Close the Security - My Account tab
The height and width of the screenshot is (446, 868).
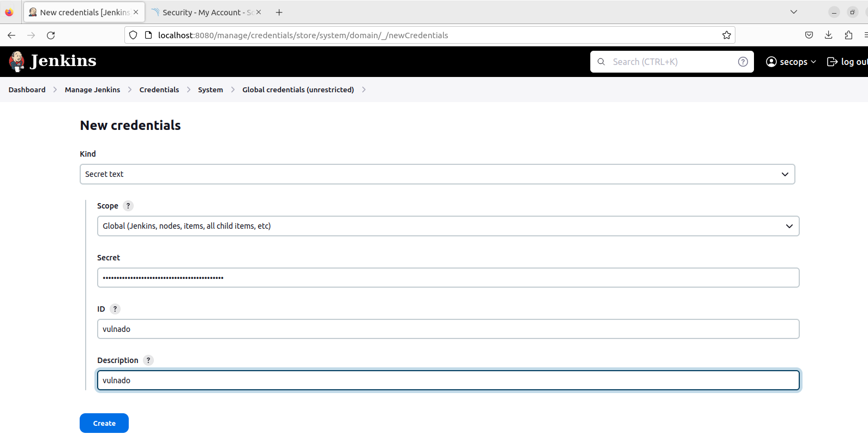(259, 12)
